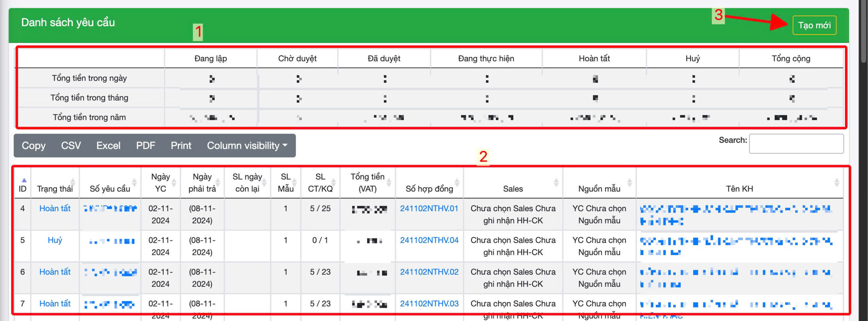Focus the Search input field
Viewport: 868px width, 321px height.
point(796,144)
